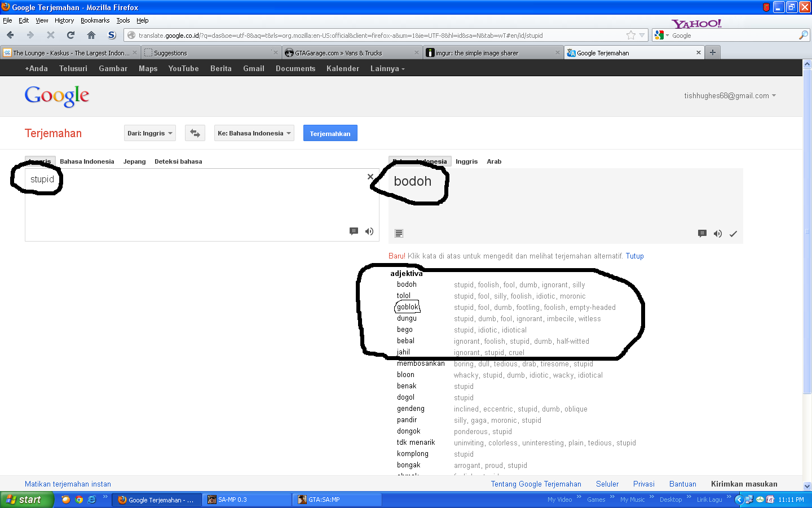Listen to the translation bodoh
This screenshot has height=508, width=812.
[718, 234]
